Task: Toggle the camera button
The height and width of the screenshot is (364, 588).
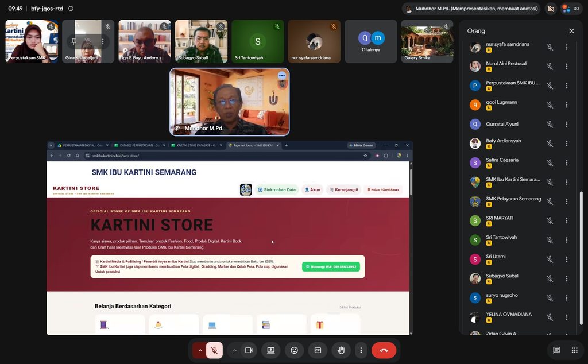Action: pos(249,350)
